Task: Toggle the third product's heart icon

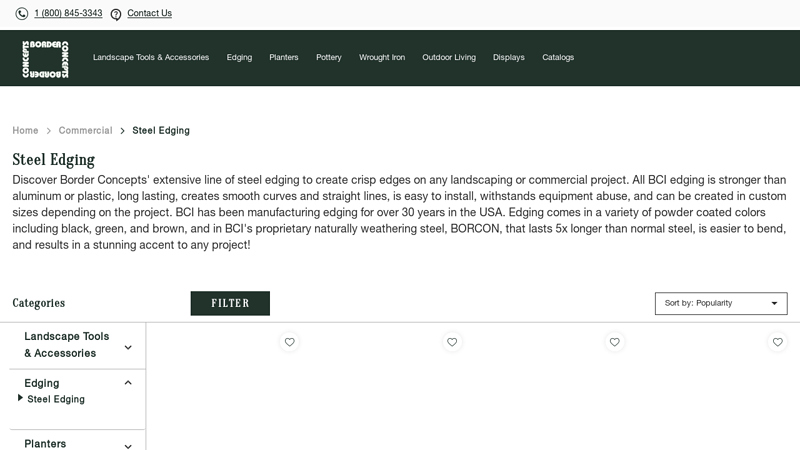Action: (x=615, y=342)
